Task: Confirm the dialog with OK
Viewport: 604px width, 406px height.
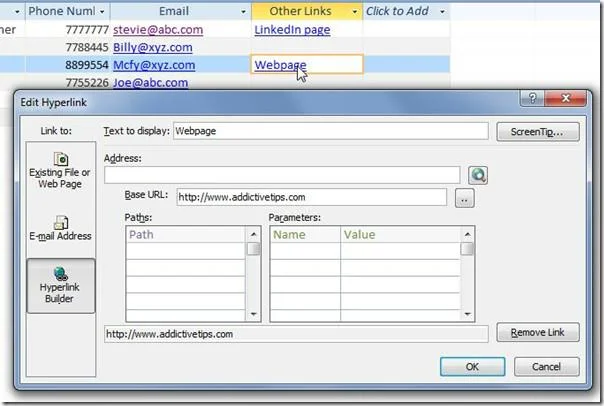Action: pyautogui.click(x=473, y=366)
